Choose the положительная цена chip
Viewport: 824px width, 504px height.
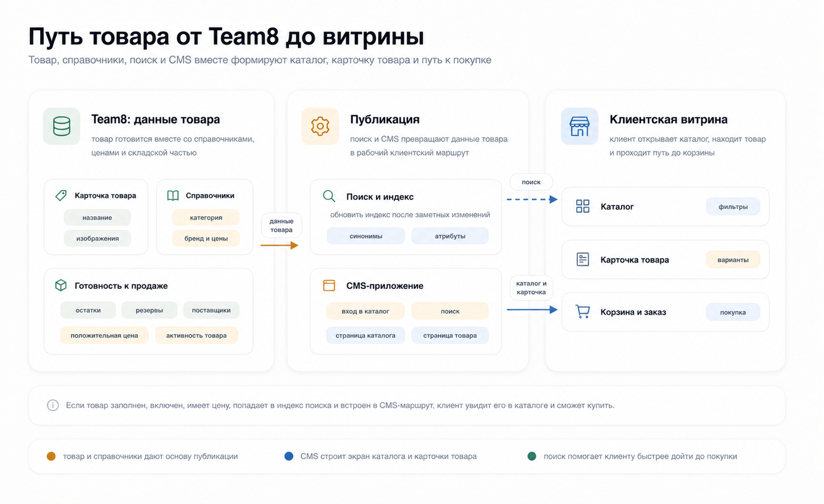pyautogui.click(x=104, y=335)
